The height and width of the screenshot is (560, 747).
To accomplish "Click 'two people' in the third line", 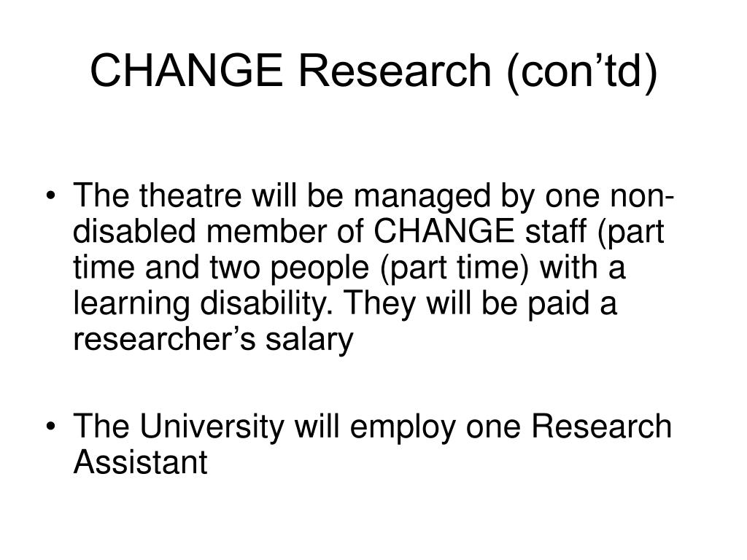I will (x=290, y=269).
